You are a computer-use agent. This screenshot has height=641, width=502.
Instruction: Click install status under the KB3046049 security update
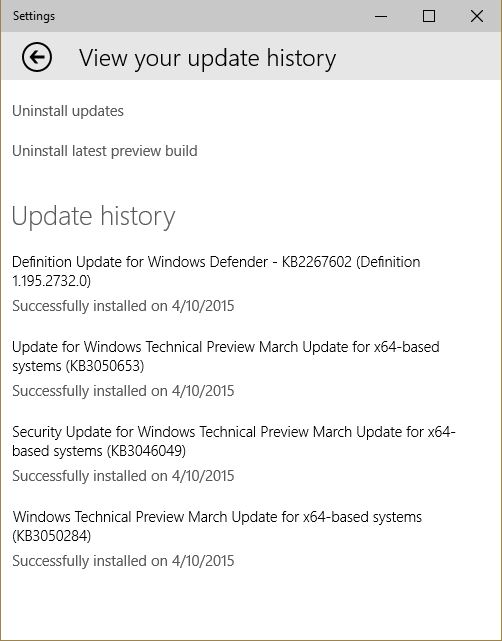[x=123, y=476]
